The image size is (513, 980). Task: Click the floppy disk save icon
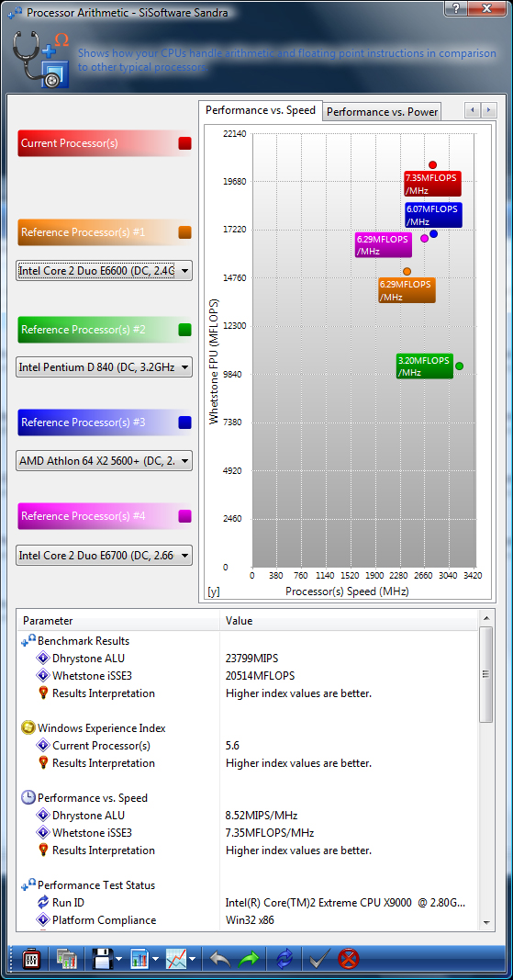[x=103, y=958]
